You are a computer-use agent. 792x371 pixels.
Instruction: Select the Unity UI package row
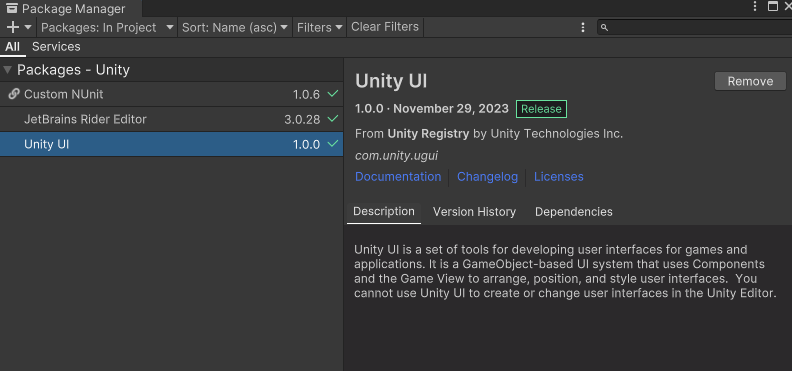[171, 144]
